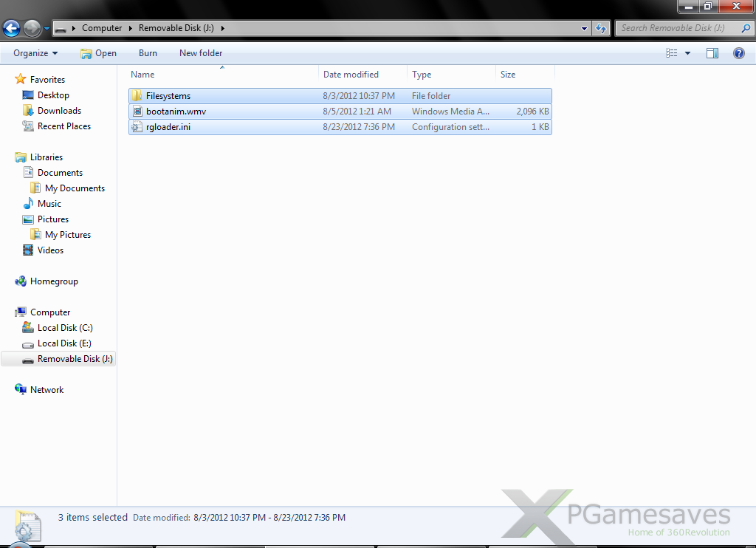Expand the view options dropdown arrow
Image resolution: width=756 pixels, height=548 pixels.
[x=688, y=53]
